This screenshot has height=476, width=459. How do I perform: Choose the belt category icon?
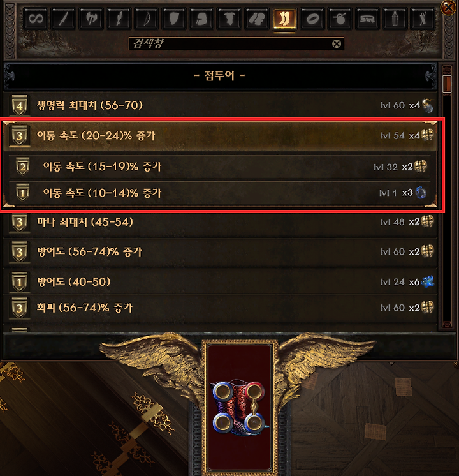[367, 19]
